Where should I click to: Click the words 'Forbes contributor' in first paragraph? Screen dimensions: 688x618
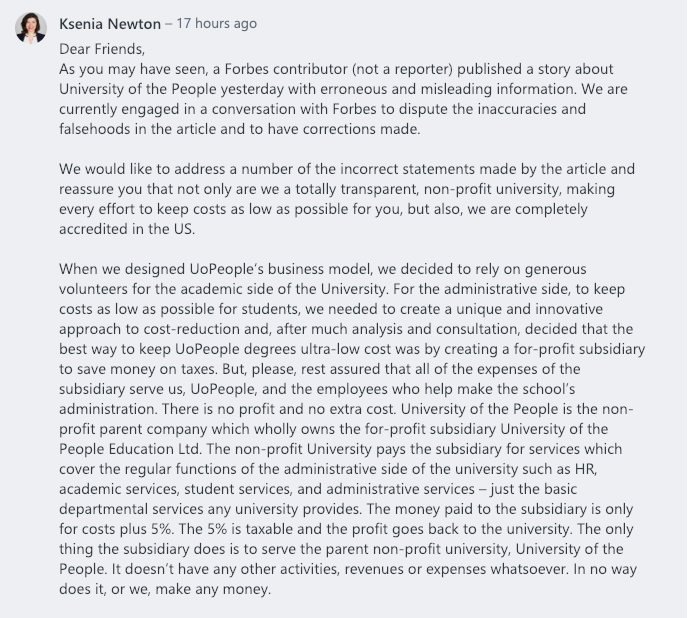pyautogui.click(x=286, y=69)
